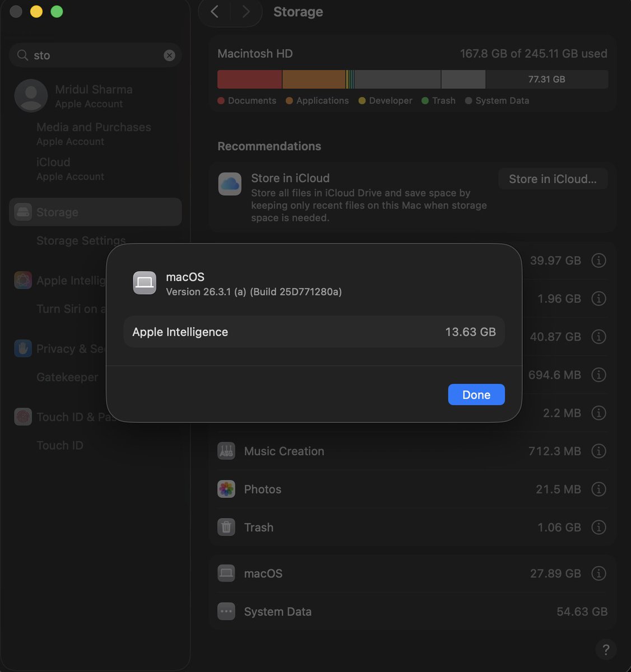Screen dimensions: 631x672
Task: Click the orange Applications storage bar segment
Action: (314, 79)
